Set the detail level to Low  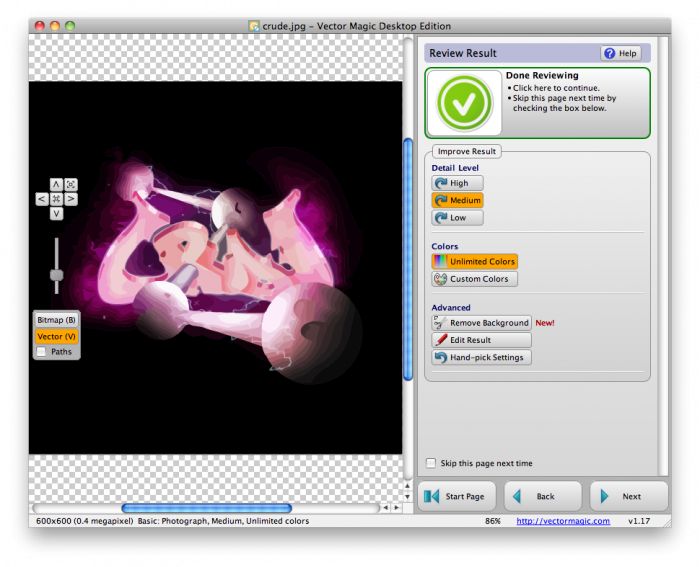point(457,218)
